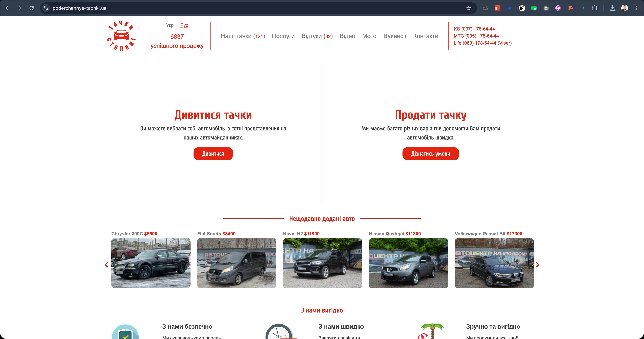Show previous cars with left carousel arrow
The image size is (644, 339).
click(x=106, y=265)
